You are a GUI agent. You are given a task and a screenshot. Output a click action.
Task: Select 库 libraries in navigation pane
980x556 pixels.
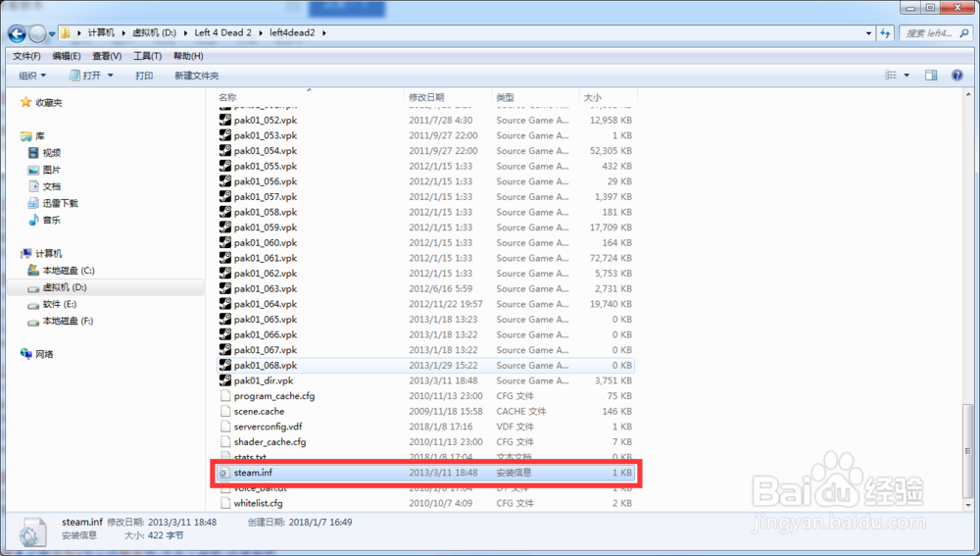coord(32,135)
